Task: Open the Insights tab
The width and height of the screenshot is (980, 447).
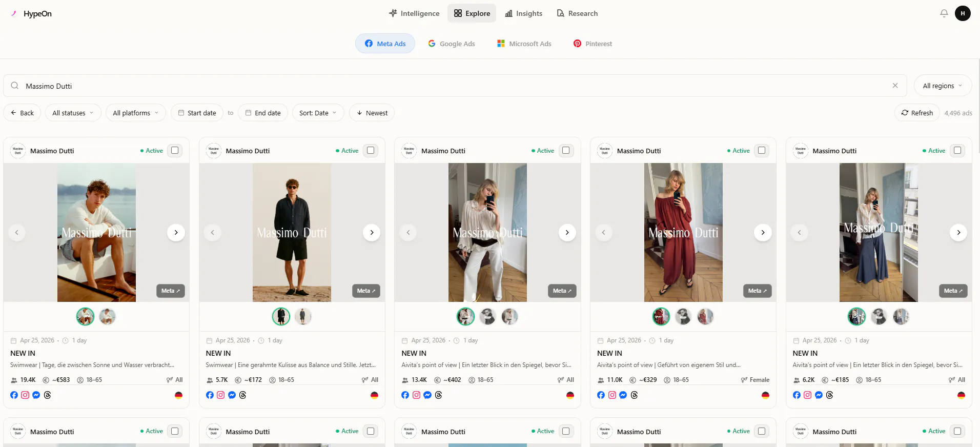Action: coord(523,13)
